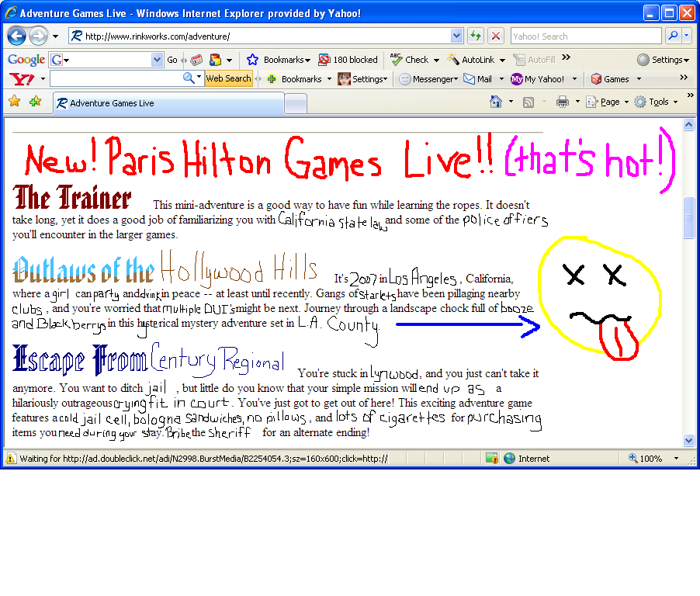Click the Internet security zone globe icon
The image size is (700, 596).
(509, 458)
